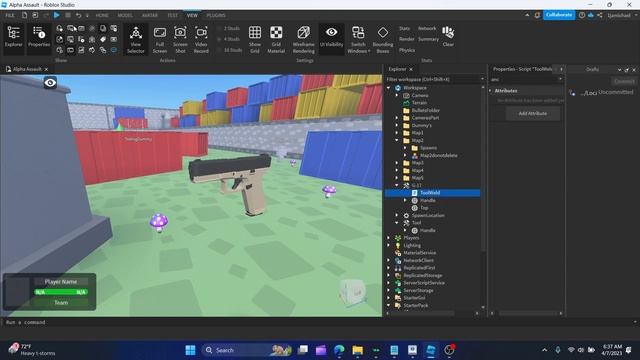Select the BulletsFolder item
This screenshot has width=640, height=360.
point(425,110)
